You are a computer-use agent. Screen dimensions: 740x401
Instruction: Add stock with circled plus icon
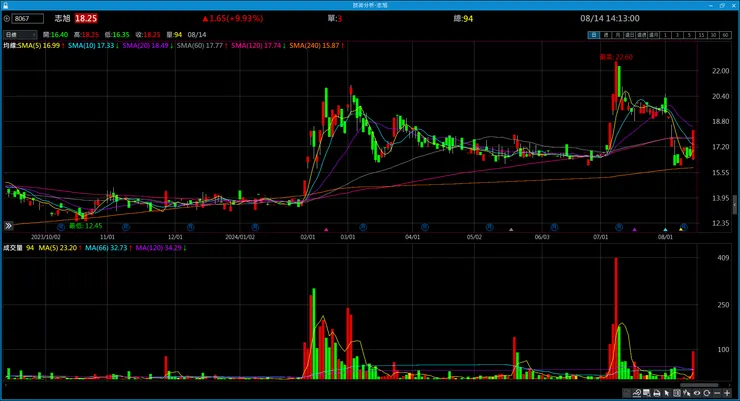tap(7, 18)
